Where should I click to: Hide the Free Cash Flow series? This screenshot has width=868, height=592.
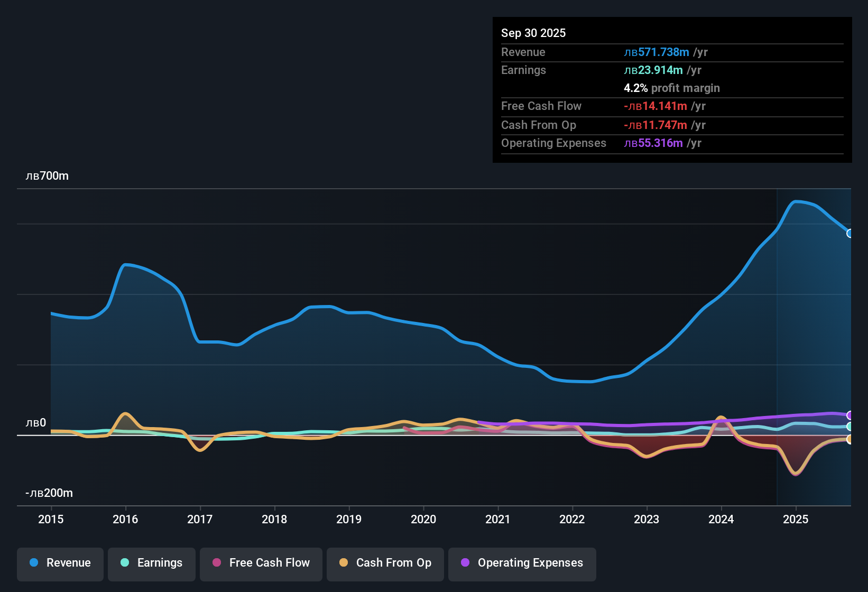(x=261, y=563)
